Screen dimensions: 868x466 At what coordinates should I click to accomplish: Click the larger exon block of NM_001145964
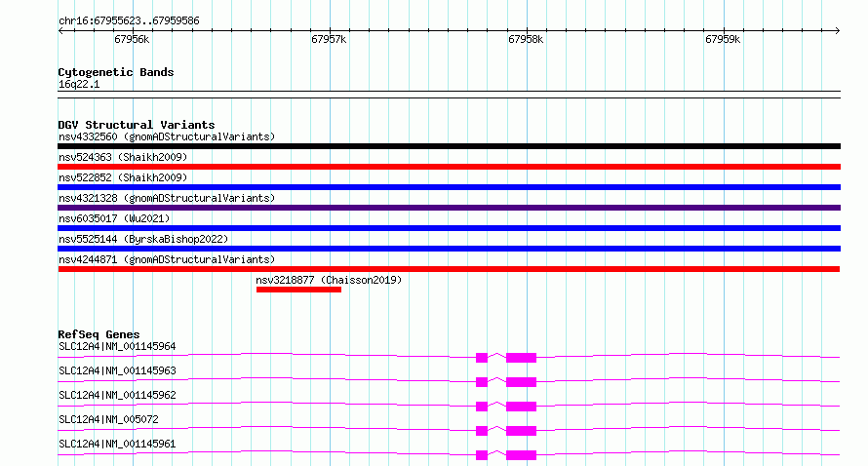[x=521, y=358]
